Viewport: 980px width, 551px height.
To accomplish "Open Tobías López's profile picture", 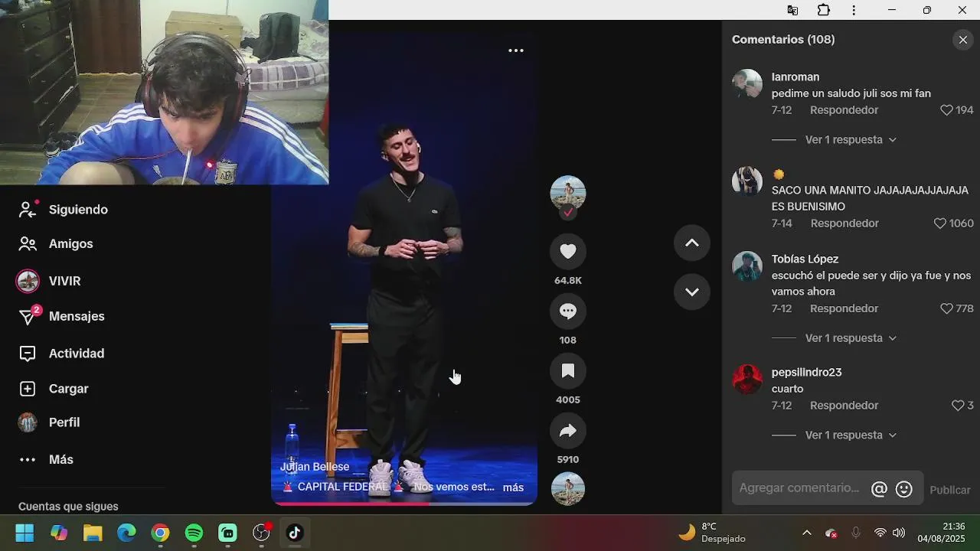I will pyautogui.click(x=747, y=266).
